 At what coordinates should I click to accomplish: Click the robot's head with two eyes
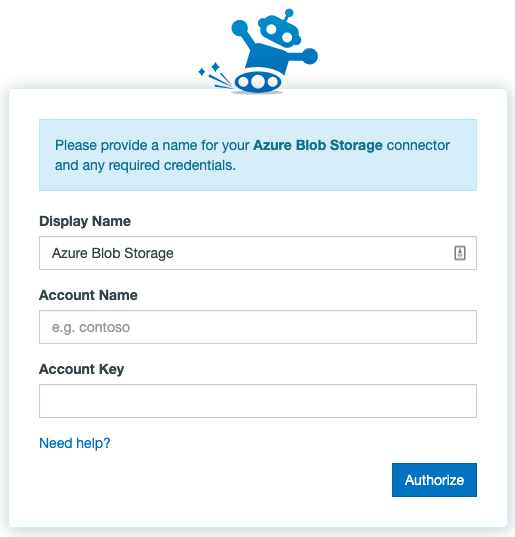pos(279,33)
